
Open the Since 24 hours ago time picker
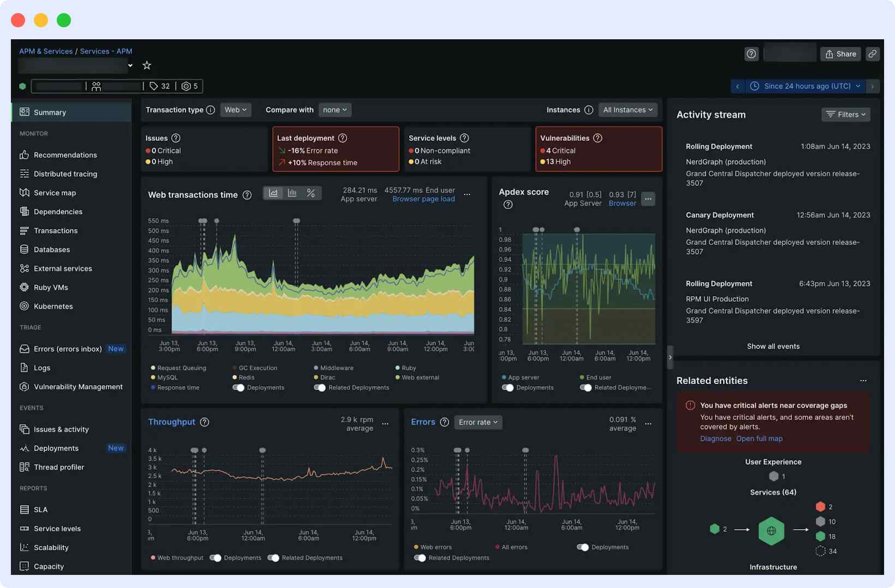tap(802, 86)
